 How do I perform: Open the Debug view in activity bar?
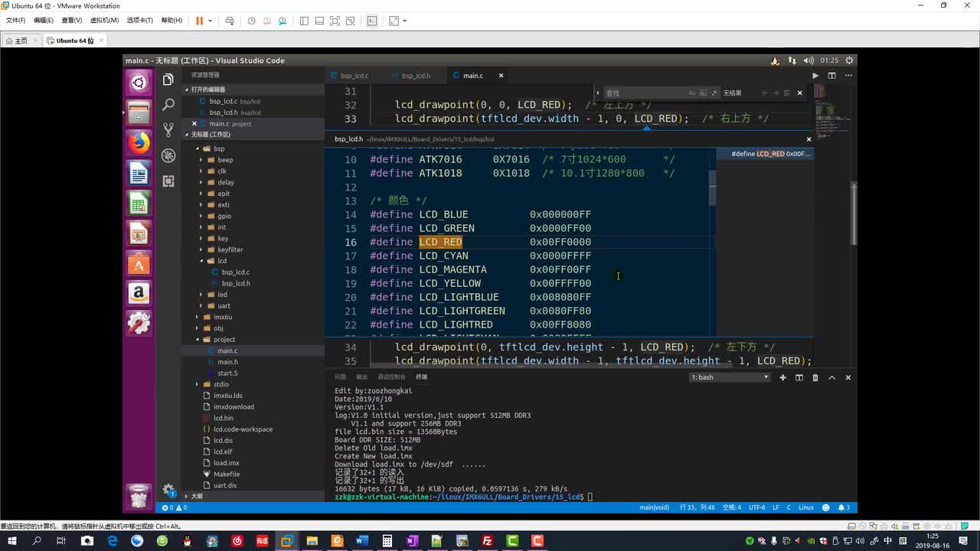168,155
